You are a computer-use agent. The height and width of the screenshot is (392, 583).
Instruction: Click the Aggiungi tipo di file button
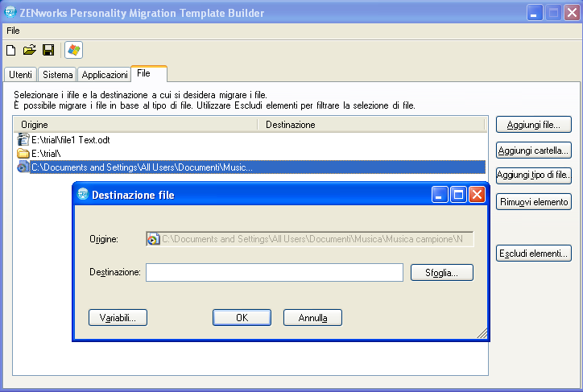tap(534, 175)
